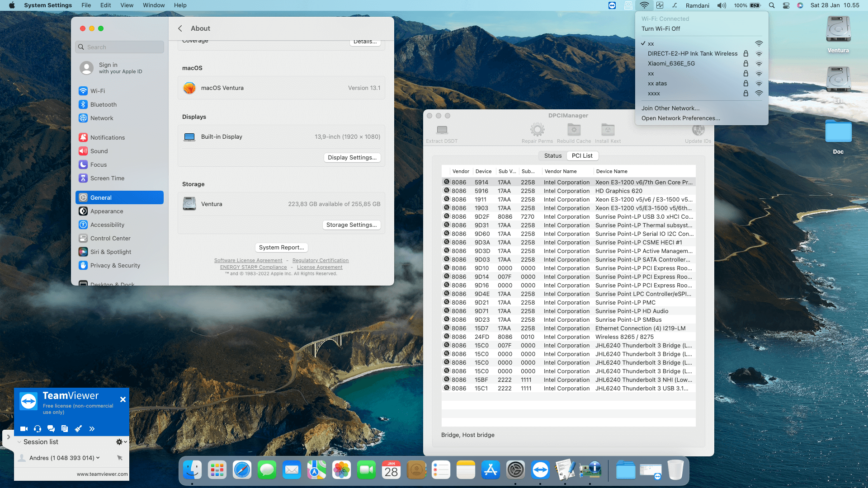Click the TeamViewer whiteboard brush icon

(x=78, y=428)
